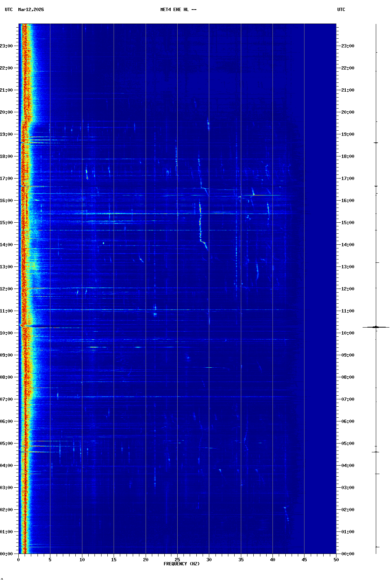Click the UTC label at top right
The width and height of the screenshot is (392, 583).
341,10
